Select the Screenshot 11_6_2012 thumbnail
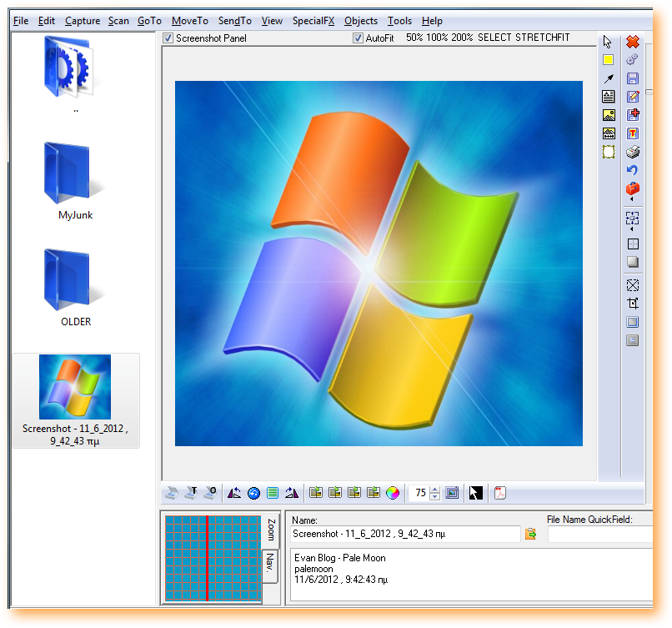Viewport: 672px width, 628px height. click(76, 400)
